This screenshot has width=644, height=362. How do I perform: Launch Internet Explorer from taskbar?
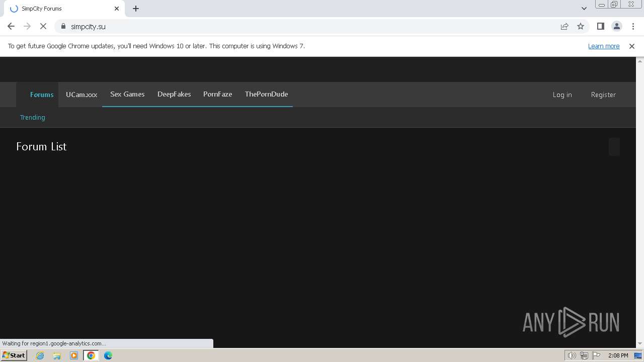40,355
